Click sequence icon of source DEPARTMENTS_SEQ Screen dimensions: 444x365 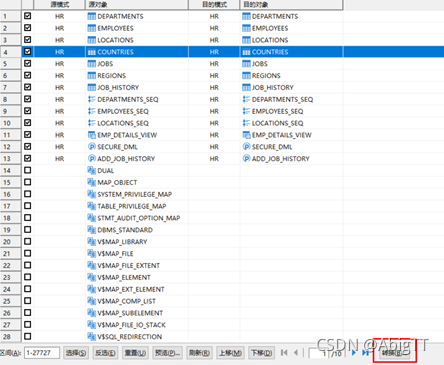click(91, 99)
